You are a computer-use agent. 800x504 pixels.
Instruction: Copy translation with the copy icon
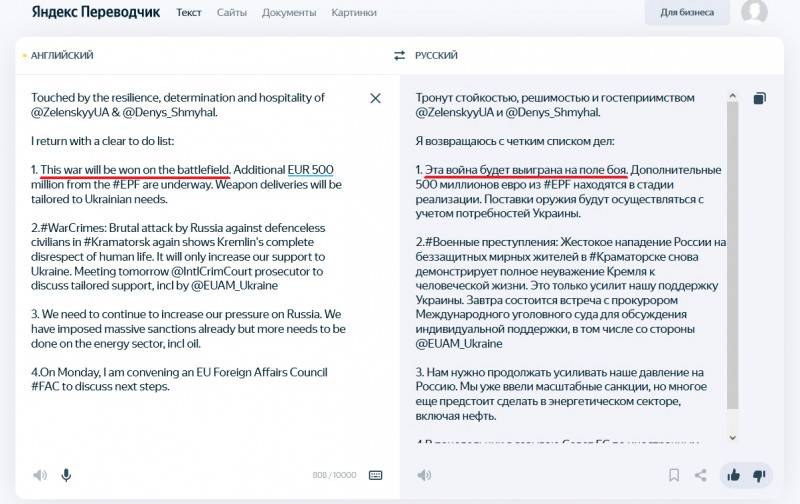(760, 98)
